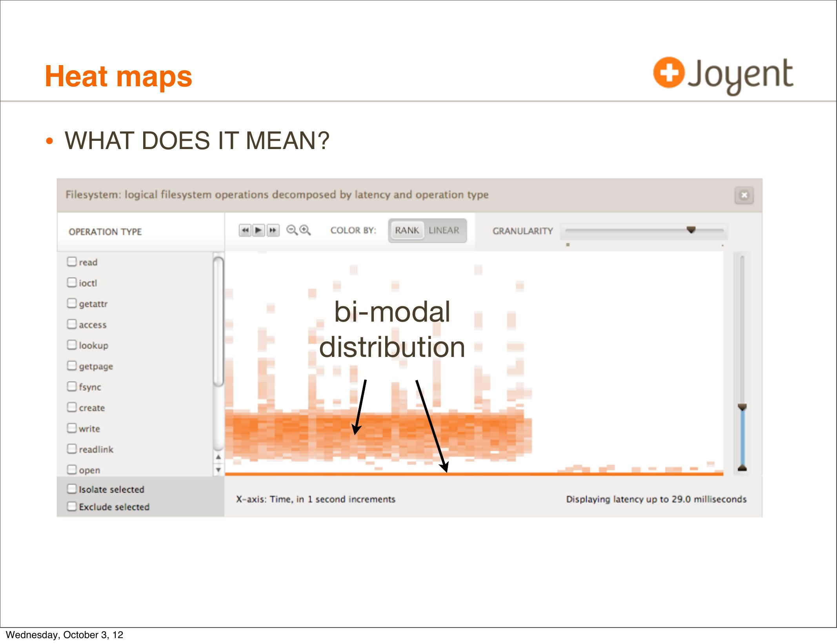Click the operation list scroll-up arrow
This screenshot has width=837, height=644.
[x=218, y=457]
